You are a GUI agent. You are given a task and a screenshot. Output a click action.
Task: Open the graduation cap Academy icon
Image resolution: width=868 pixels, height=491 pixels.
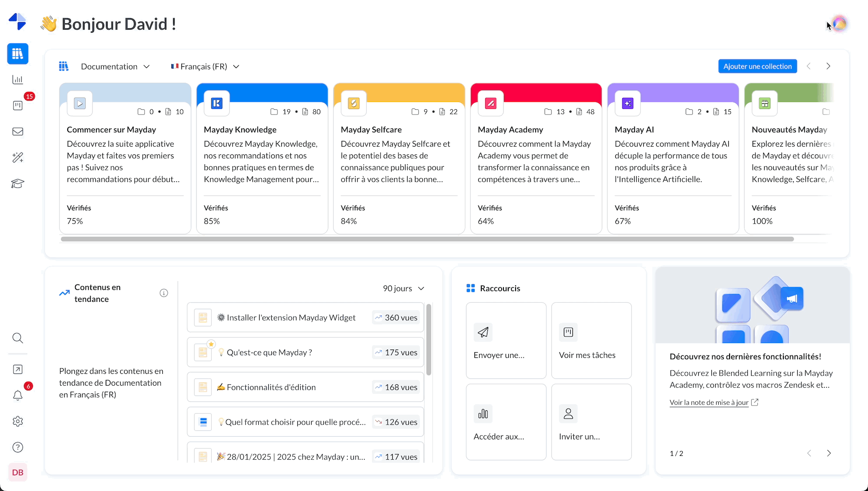[18, 183]
